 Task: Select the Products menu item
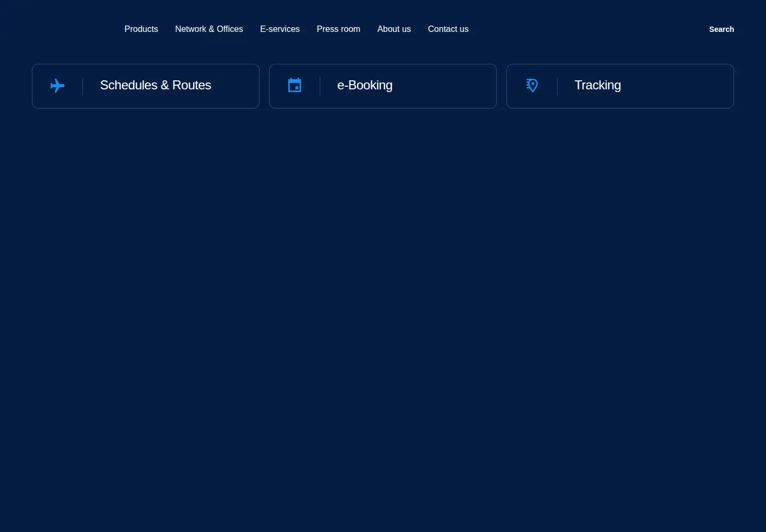pyautogui.click(x=141, y=29)
